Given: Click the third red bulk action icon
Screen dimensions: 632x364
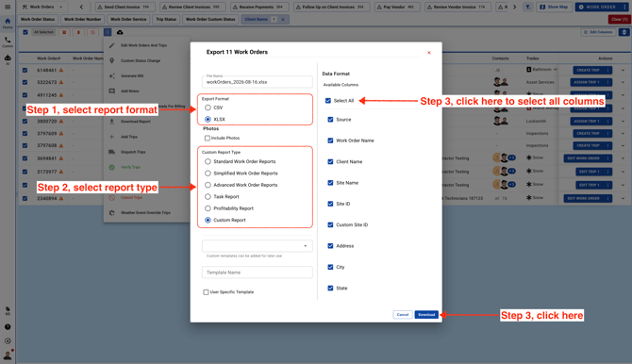Looking at the screenshot, I should pos(92,32).
